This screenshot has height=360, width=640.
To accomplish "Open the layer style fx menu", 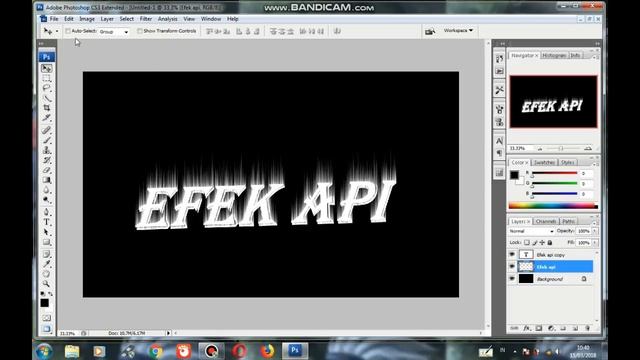I will click(527, 328).
